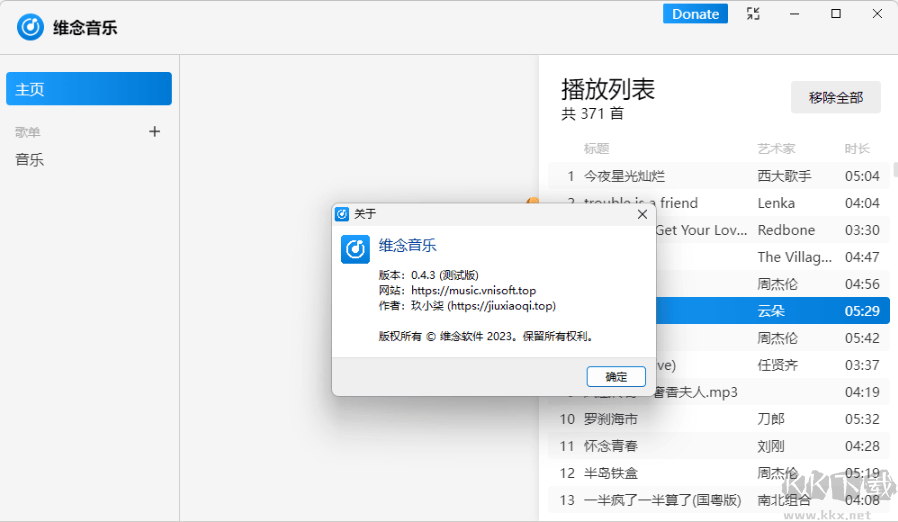Play song 今夜星光灿烂 in playlist
Viewport: 898px width, 522px height.
(x=624, y=176)
